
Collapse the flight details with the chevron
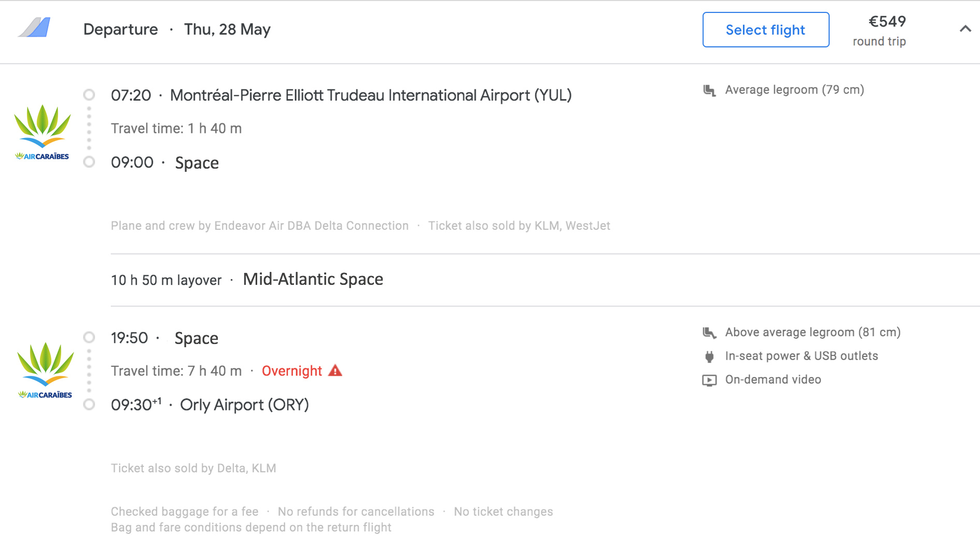[965, 29]
